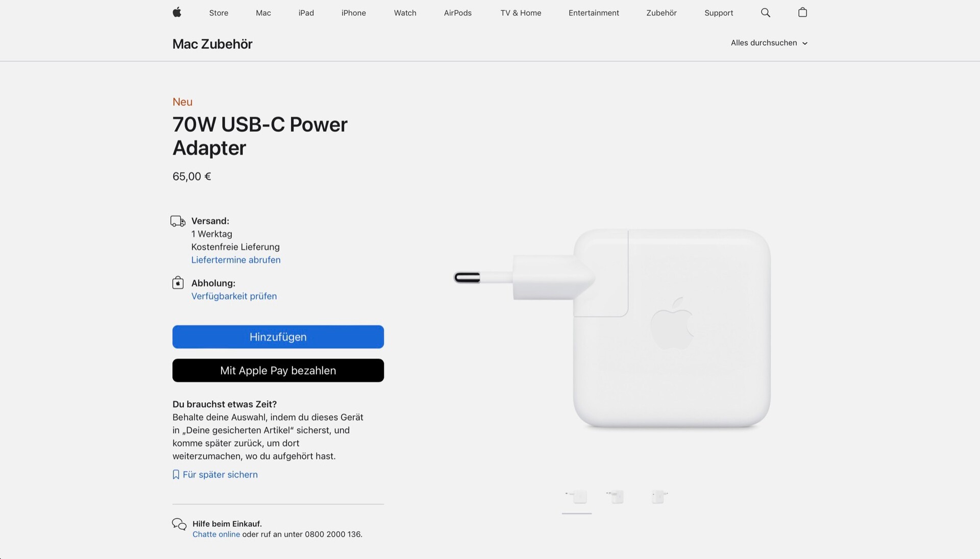Open the shopping bag icon

coord(802,12)
